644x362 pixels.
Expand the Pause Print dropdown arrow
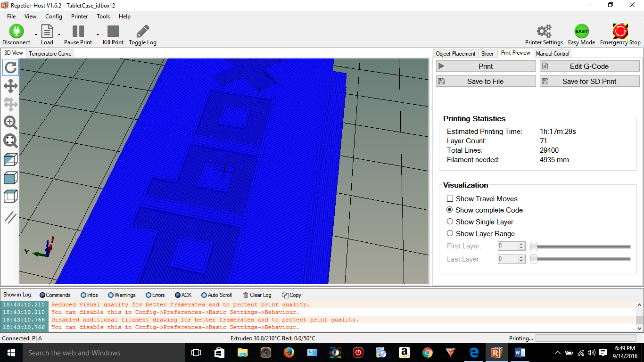(x=98, y=34)
